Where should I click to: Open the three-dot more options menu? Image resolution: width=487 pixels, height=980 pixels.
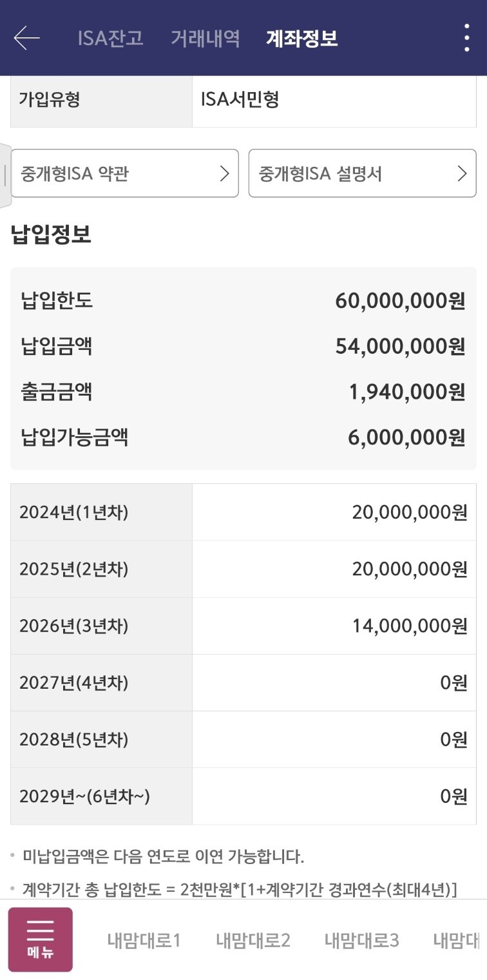[466, 38]
